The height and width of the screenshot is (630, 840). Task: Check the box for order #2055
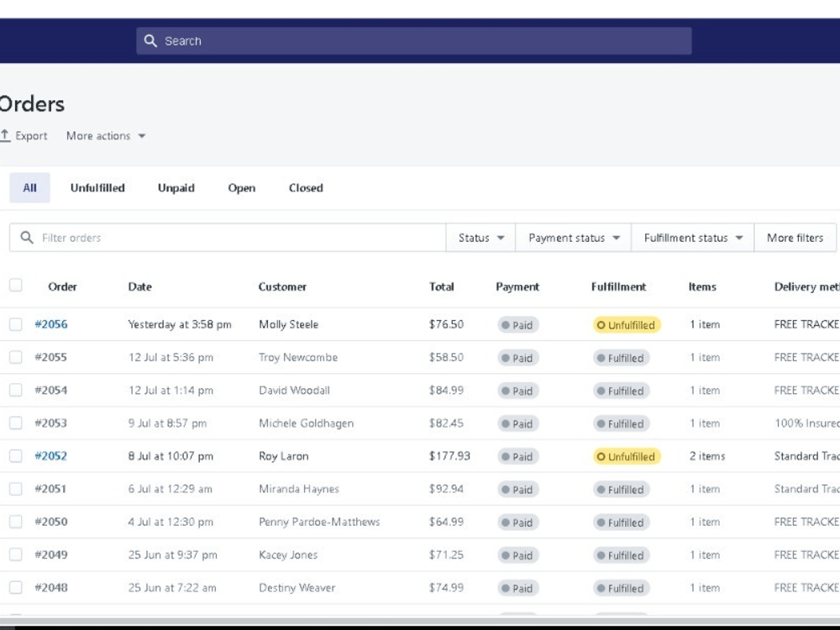pos(15,357)
